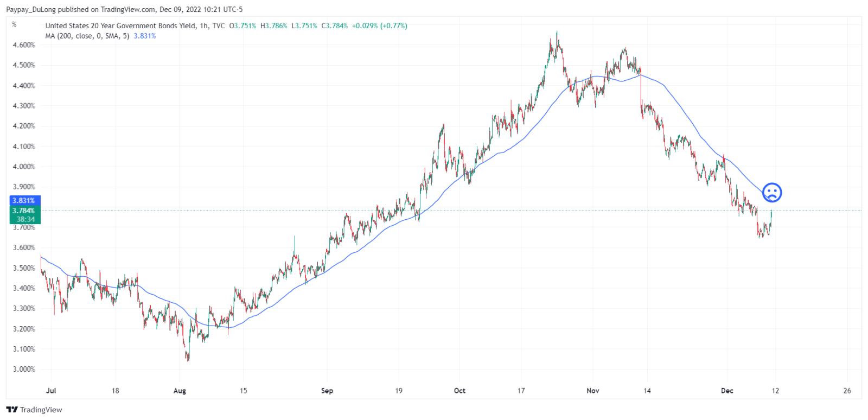Image resolution: width=868 pixels, height=420 pixels.
Task: Click the % unit symbol at top left
Action: [x=14, y=24]
